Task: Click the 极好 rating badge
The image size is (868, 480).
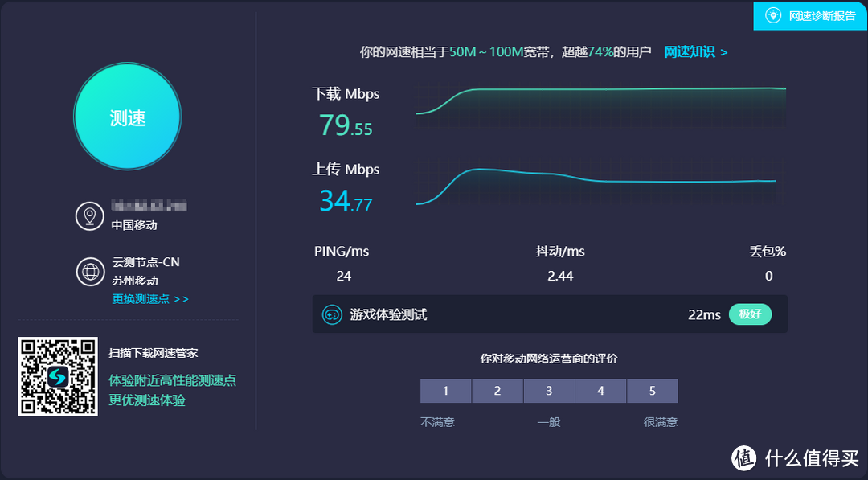Action: [750, 314]
